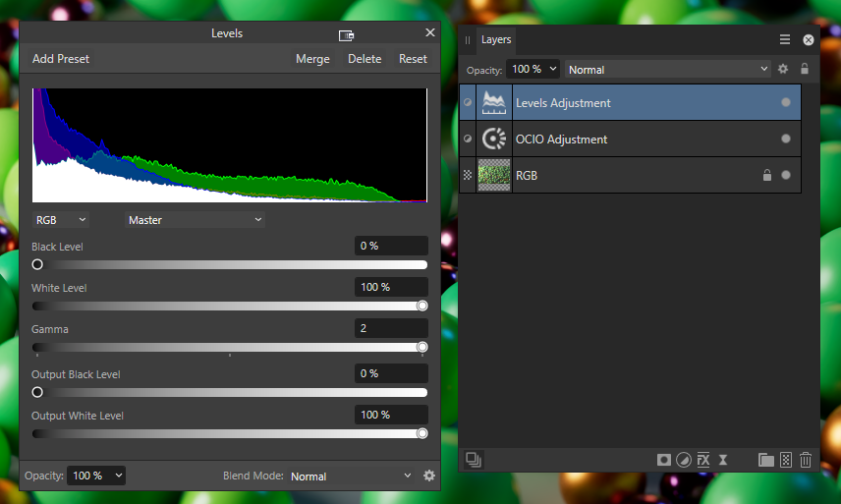
Task: Open the Master channel dropdown
Action: pos(196,220)
